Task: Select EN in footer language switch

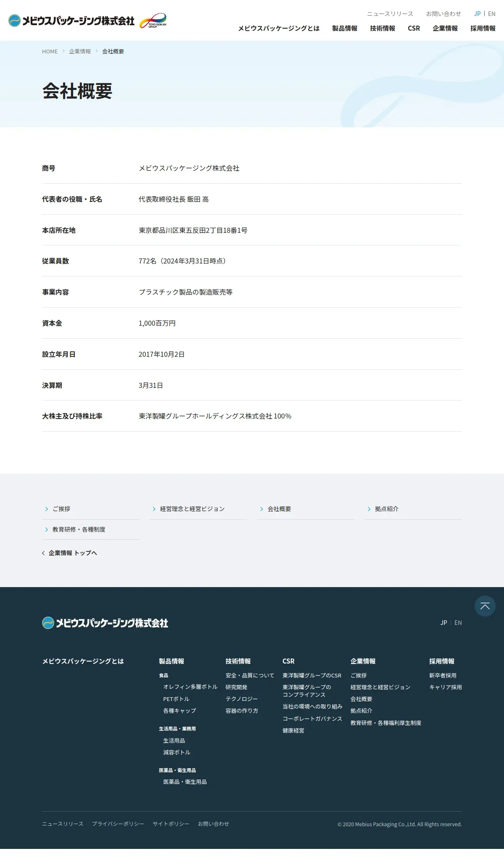Action: [458, 623]
